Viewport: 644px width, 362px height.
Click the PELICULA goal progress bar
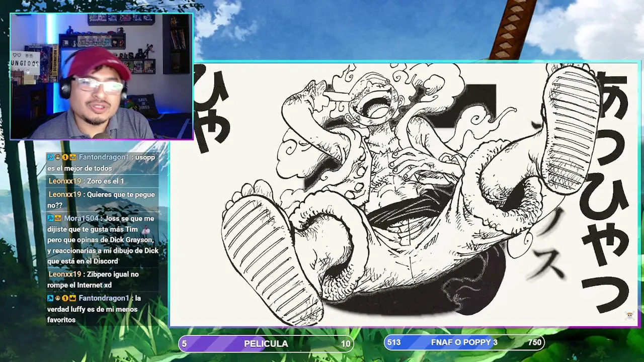pos(266,344)
